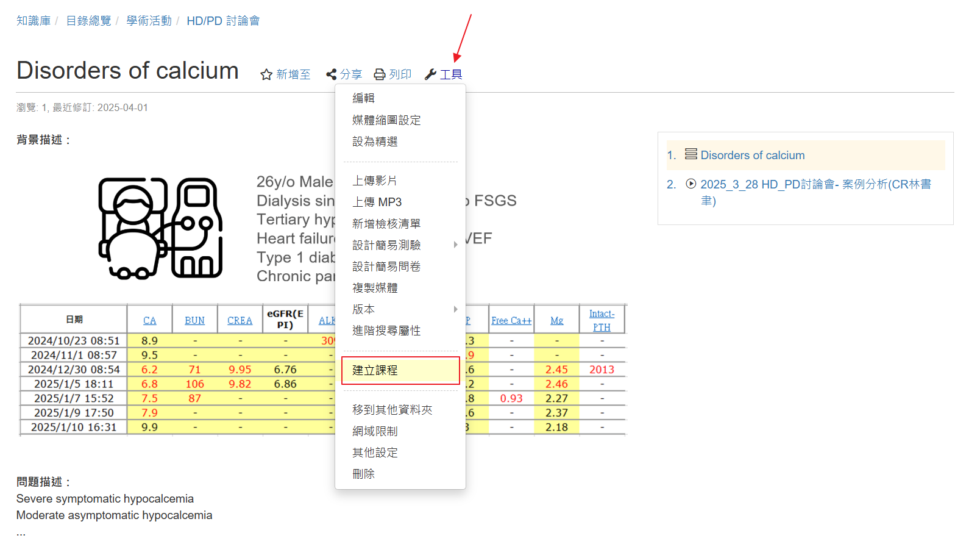Open Disorders of calcium in the playlist
The height and width of the screenshot is (541, 980).
click(x=753, y=155)
